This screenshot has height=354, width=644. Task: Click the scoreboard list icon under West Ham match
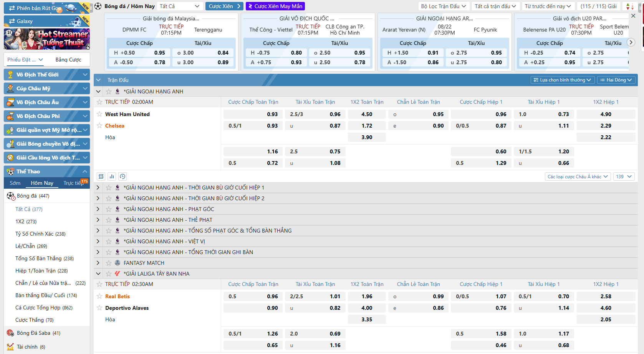(x=101, y=176)
